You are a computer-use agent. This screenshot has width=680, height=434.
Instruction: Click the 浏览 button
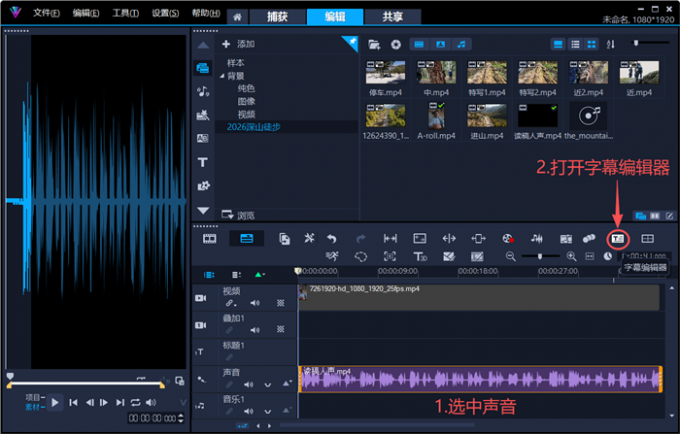(x=238, y=215)
